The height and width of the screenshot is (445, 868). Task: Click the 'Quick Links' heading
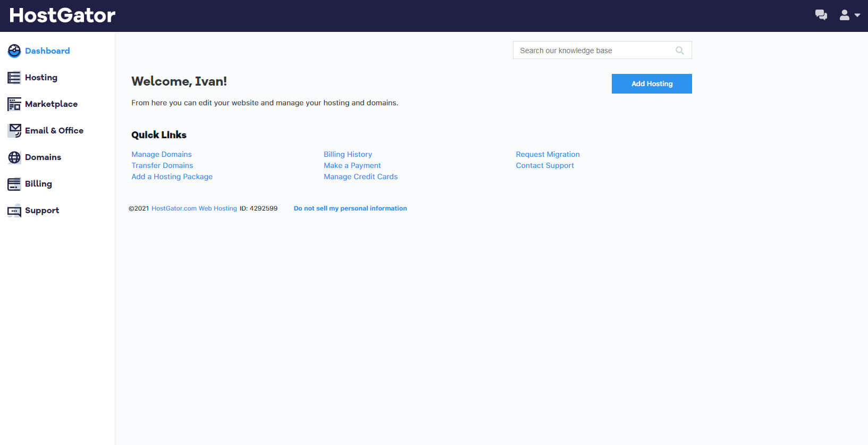(159, 135)
